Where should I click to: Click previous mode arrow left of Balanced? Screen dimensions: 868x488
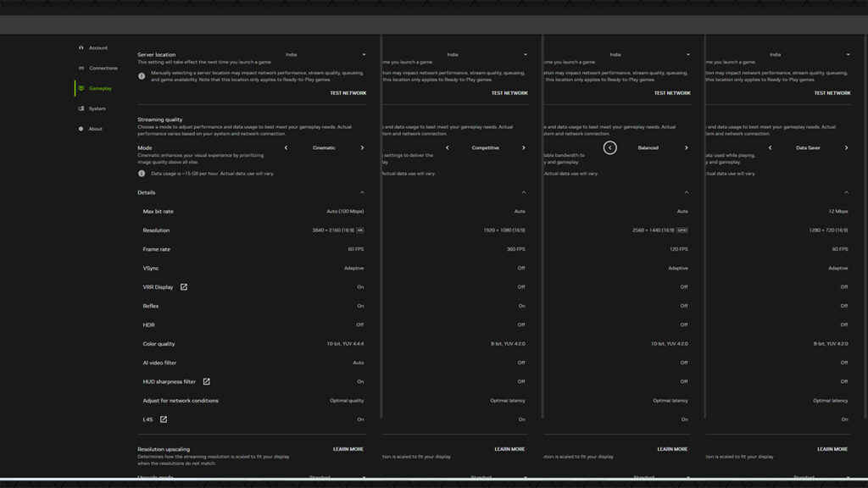click(x=609, y=147)
